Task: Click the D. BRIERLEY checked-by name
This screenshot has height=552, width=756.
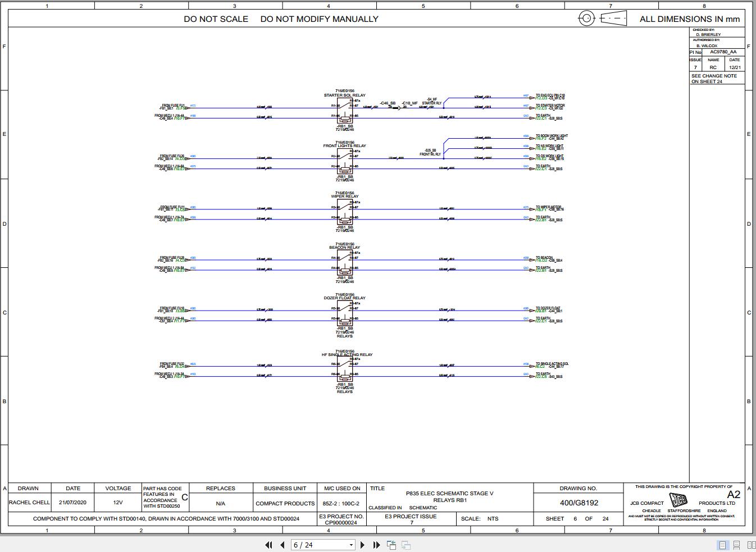Action: (708, 35)
